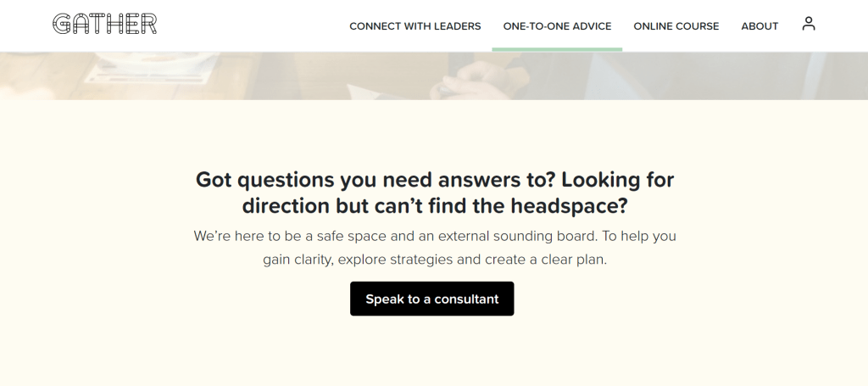Open the user account icon
This screenshot has height=386, width=868.
click(808, 25)
